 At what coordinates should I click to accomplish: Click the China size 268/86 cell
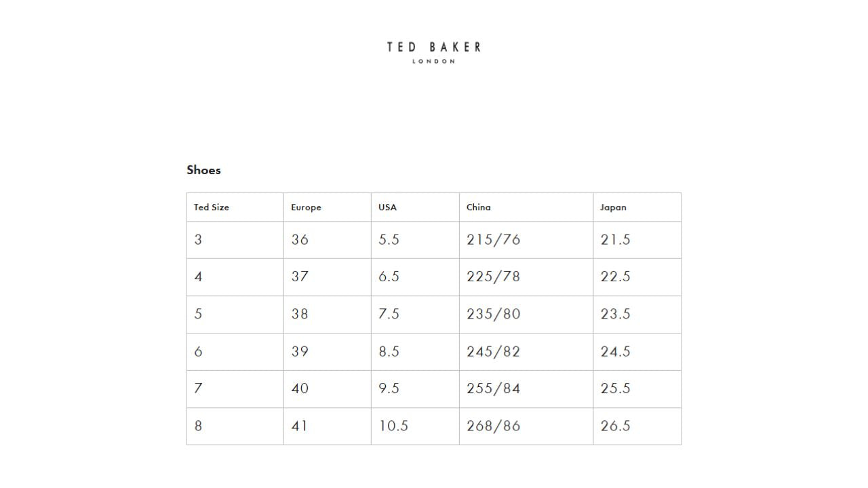(493, 426)
